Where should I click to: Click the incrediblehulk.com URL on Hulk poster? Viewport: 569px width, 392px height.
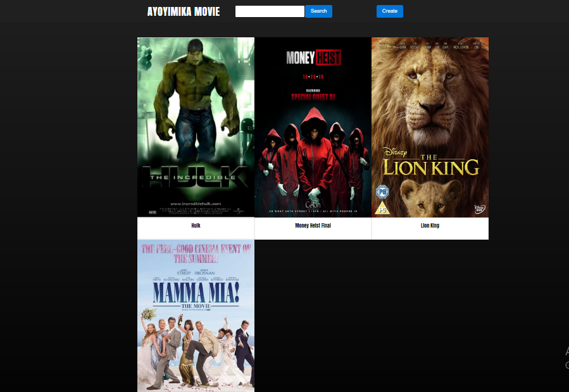click(196, 204)
